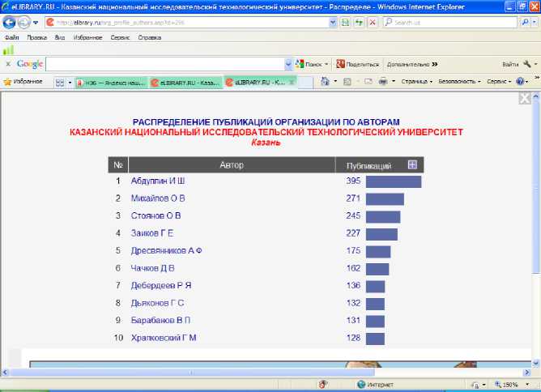Open author Дьяконов Г С link
541x392 pixels.
click(157, 303)
